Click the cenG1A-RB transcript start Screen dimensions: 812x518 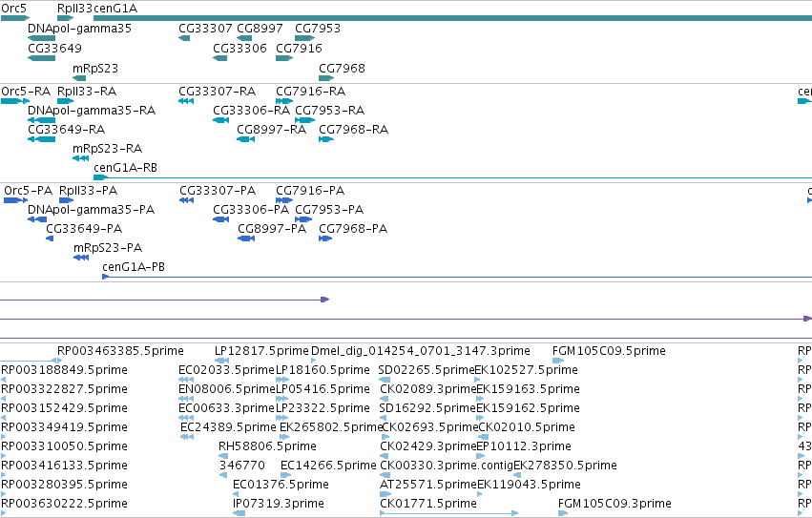click(100, 177)
